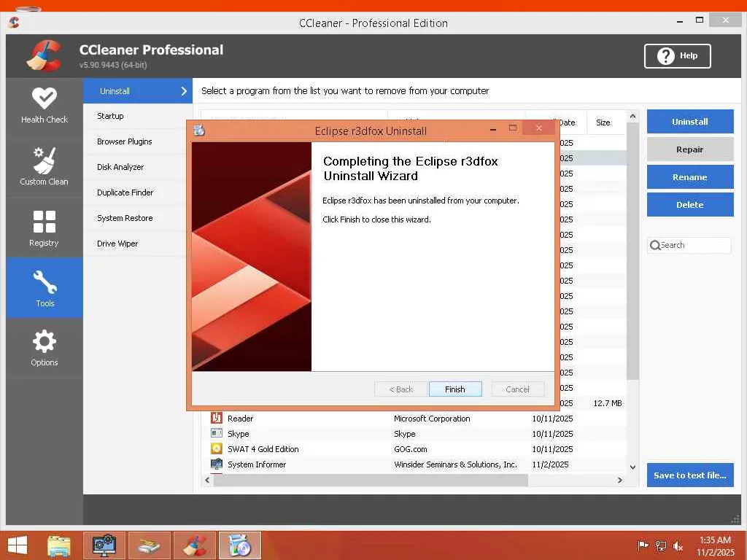Click the Help question mark button
Image resolution: width=747 pixels, height=560 pixels.
point(677,55)
